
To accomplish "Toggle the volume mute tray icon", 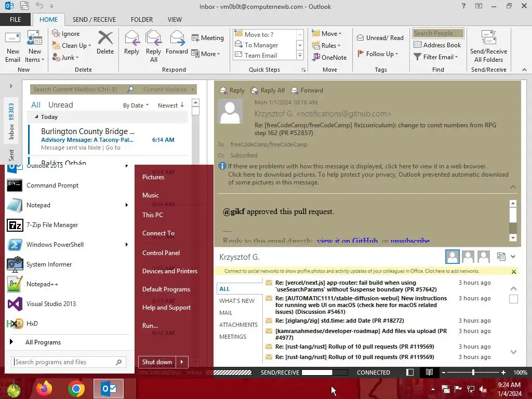I will [483, 389].
